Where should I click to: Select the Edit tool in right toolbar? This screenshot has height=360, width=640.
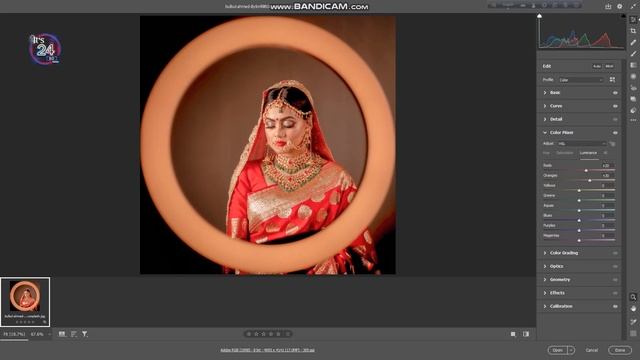coord(633,20)
